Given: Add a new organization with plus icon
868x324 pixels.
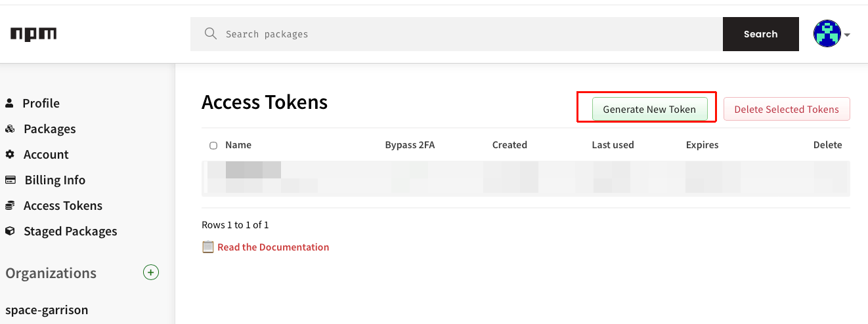Looking at the screenshot, I should (x=151, y=272).
